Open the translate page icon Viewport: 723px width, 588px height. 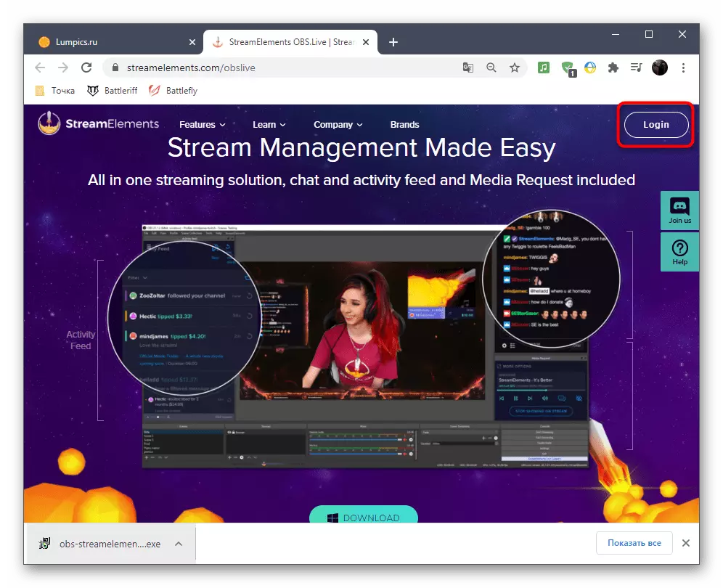468,68
